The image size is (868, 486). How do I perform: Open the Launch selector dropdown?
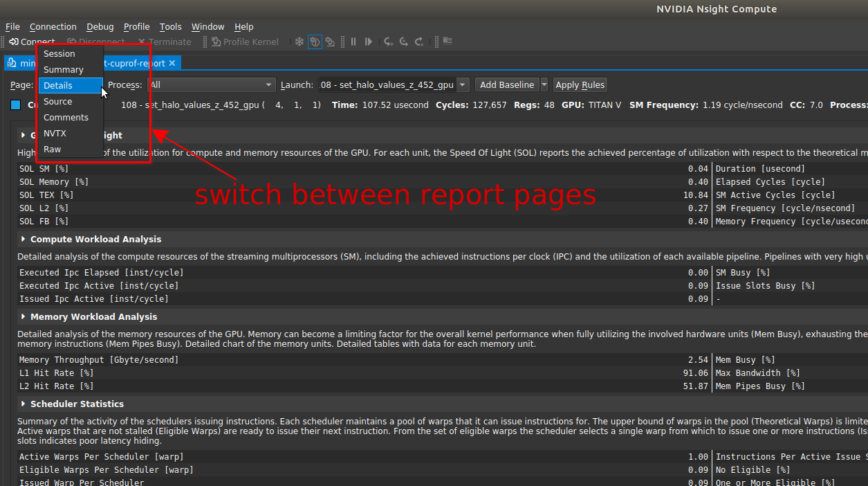pos(462,85)
